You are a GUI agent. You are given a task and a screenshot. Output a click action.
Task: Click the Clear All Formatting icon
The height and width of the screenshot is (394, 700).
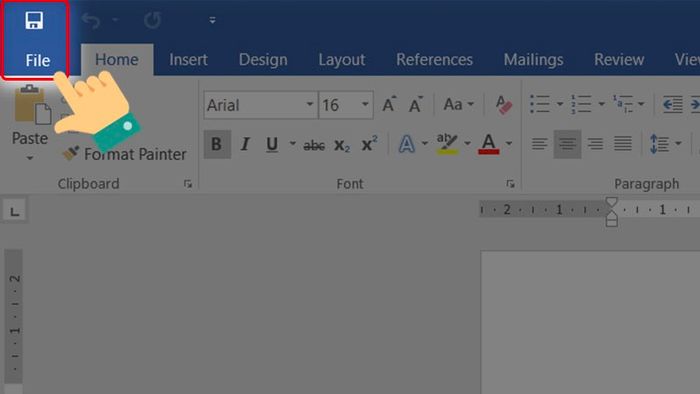pyautogui.click(x=504, y=104)
